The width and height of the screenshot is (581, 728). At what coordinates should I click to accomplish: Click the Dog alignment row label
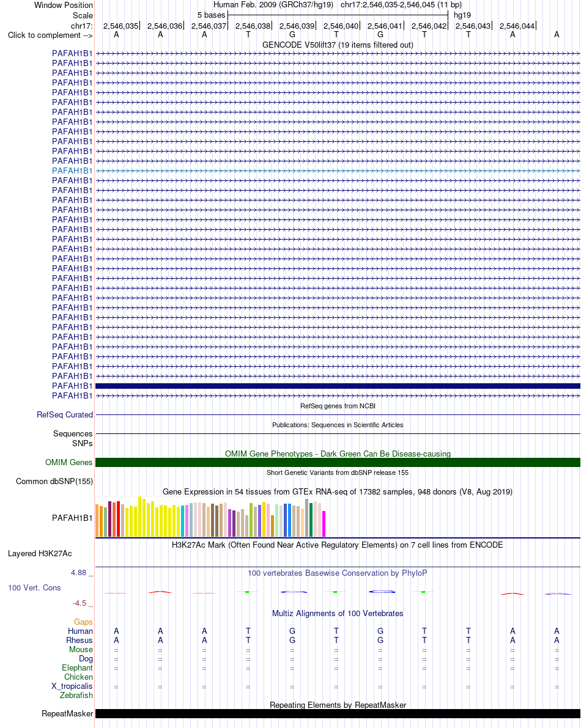click(x=86, y=658)
